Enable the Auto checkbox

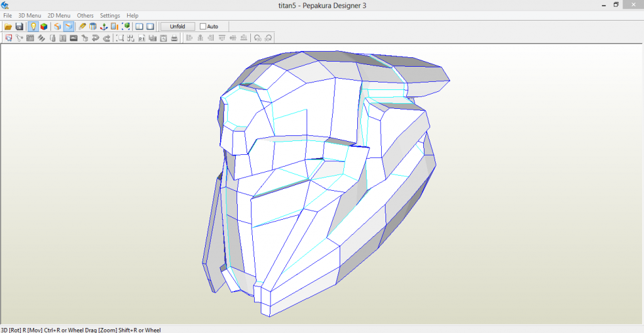pyautogui.click(x=203, y=26)
